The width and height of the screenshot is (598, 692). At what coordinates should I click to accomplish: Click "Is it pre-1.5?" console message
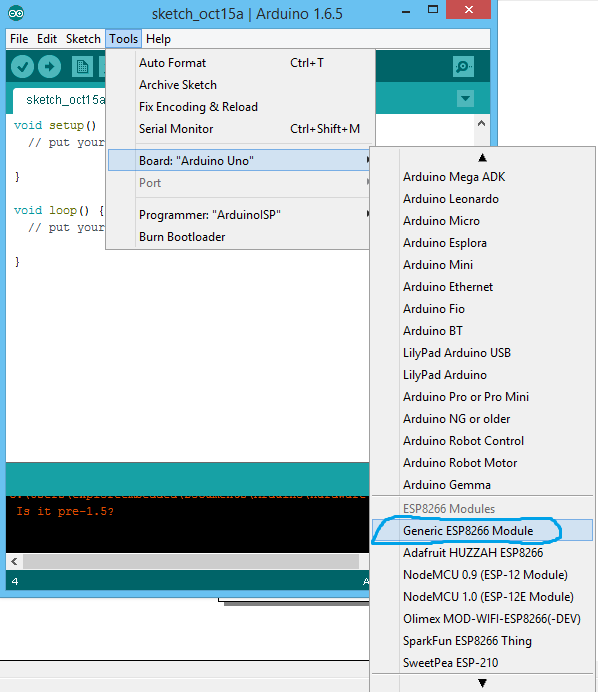tap(65, 511)
